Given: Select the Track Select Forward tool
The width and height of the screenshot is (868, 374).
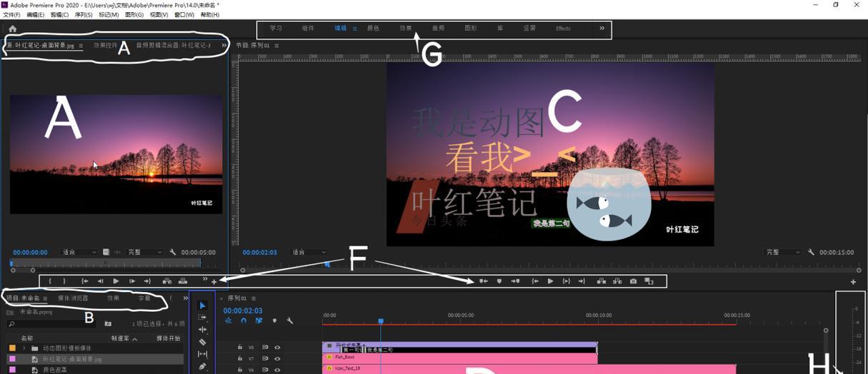Looking at the screenshot, I should coord(202,317).
